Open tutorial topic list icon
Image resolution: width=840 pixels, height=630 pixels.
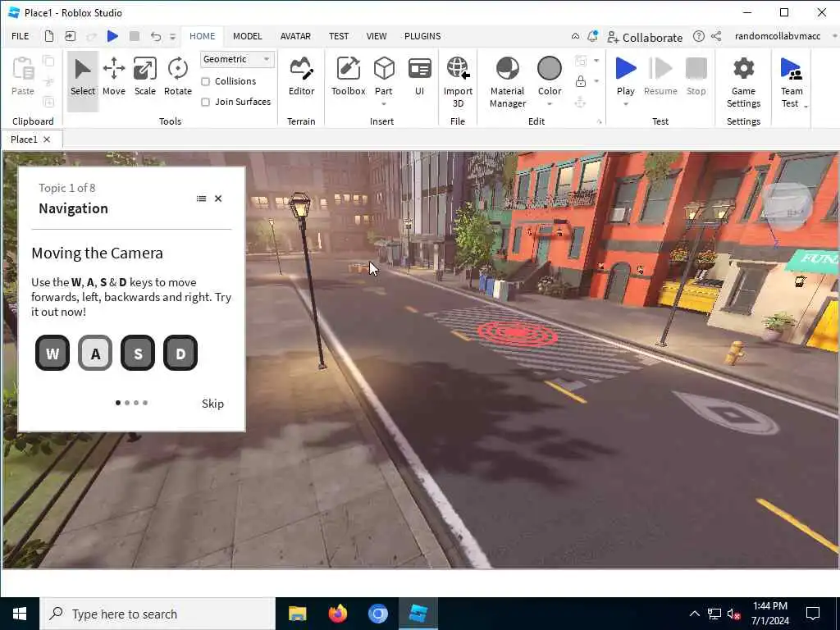(x=201, y=199)
